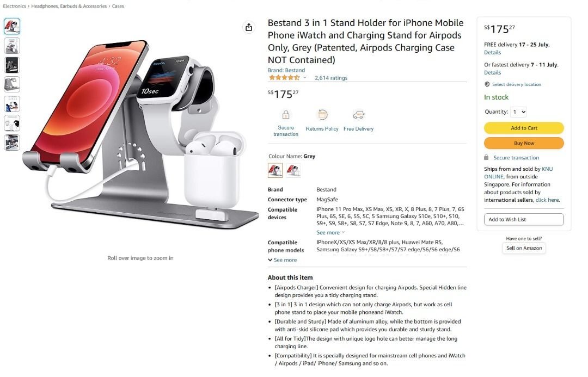Click the lock icon beside Secure transaction link
The height and width of the screenshot is (377, 588).
click(486, 157)
